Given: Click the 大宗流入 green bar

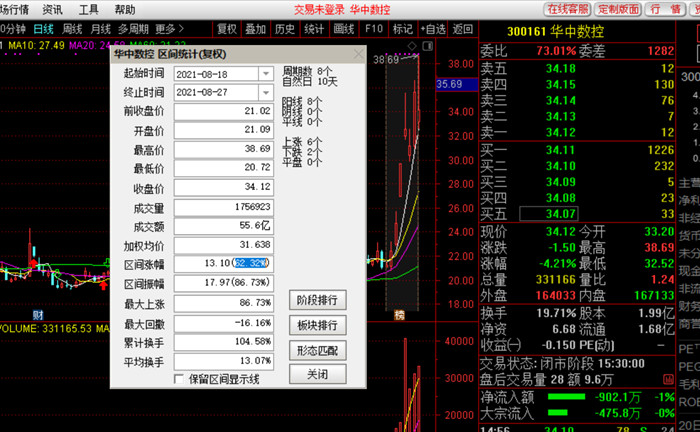Looking at the screenshot, I should click(558, 413).
